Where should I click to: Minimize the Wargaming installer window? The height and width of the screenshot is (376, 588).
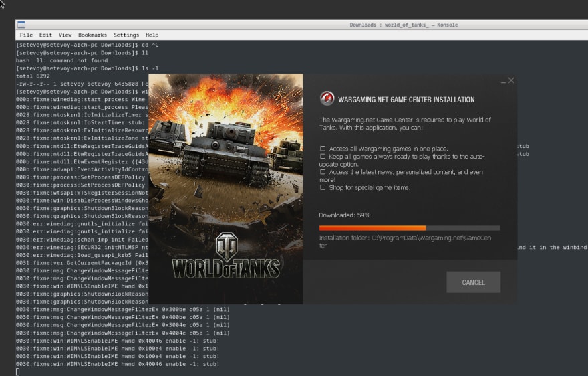pyautogui.click(x=503, y=81)
